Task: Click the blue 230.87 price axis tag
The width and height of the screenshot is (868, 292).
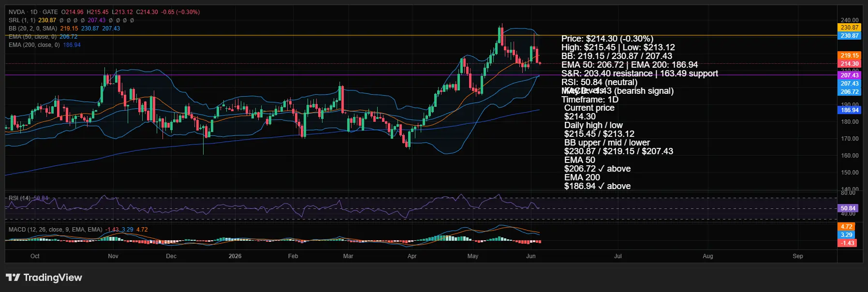Action: (849, 36)
